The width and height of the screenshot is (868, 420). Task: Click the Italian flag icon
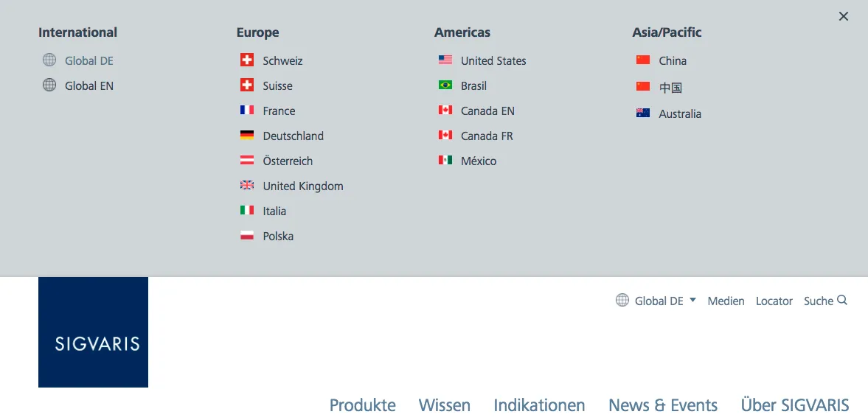tap(247, 210)
